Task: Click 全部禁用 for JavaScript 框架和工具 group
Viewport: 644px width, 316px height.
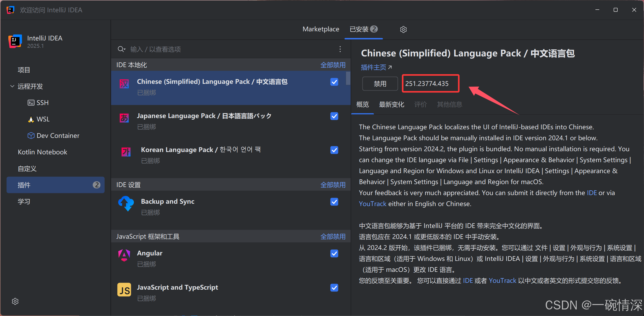Action: point(333,236)
